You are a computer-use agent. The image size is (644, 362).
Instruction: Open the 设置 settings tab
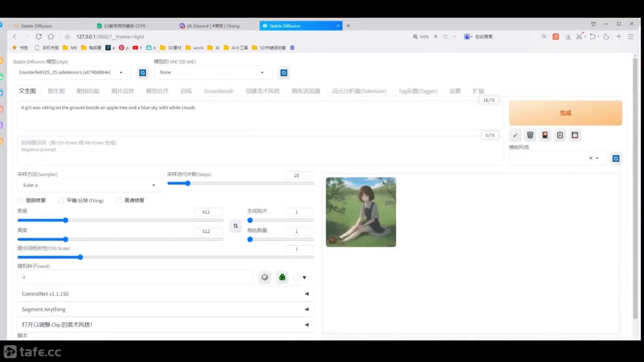(455, 91)
